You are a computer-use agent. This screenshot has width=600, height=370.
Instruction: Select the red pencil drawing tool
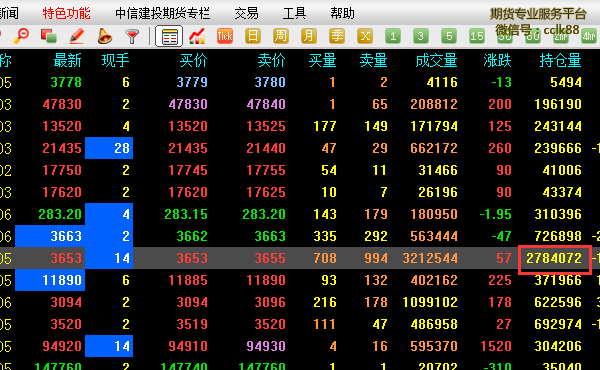77,36
